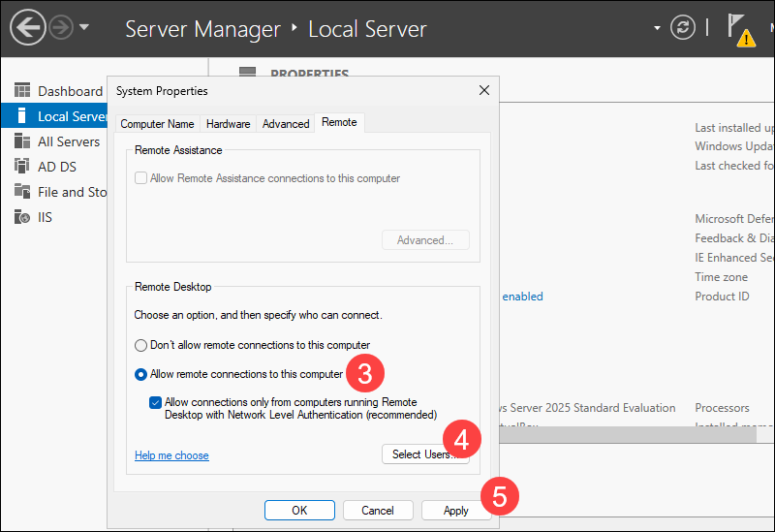This screenshot has width=775, height=532.
Task: Toggle the Network Level Authentication checkbox
Action: 156,402
